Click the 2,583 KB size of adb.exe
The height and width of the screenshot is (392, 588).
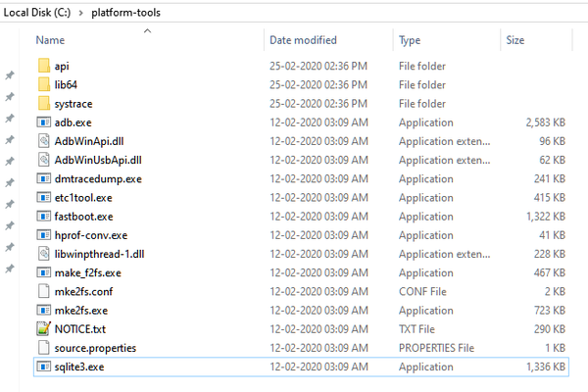point(546,122)
